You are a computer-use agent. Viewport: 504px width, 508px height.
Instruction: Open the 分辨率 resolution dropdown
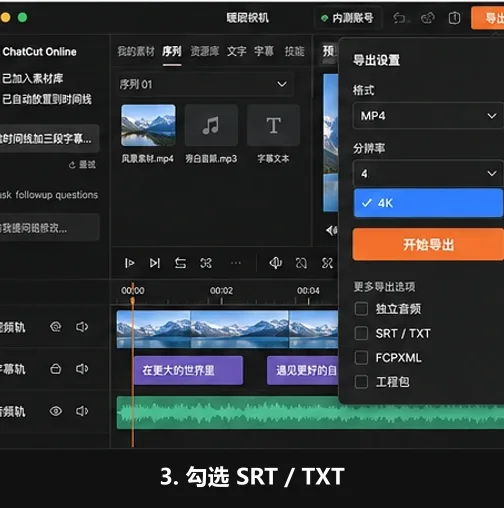(428, 173)
